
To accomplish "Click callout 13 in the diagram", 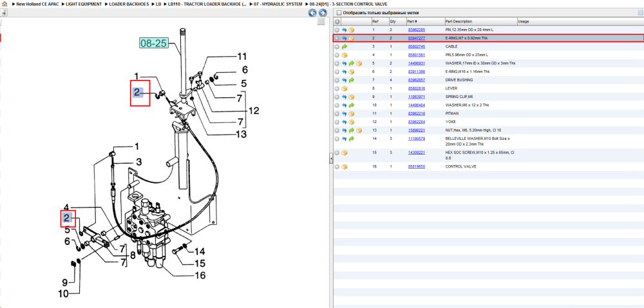I will [240, 134].
